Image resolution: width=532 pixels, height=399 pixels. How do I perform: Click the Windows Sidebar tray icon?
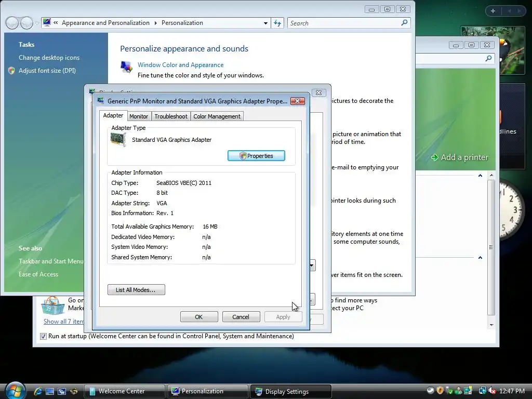pyautogui.click(x=468, y=391)
